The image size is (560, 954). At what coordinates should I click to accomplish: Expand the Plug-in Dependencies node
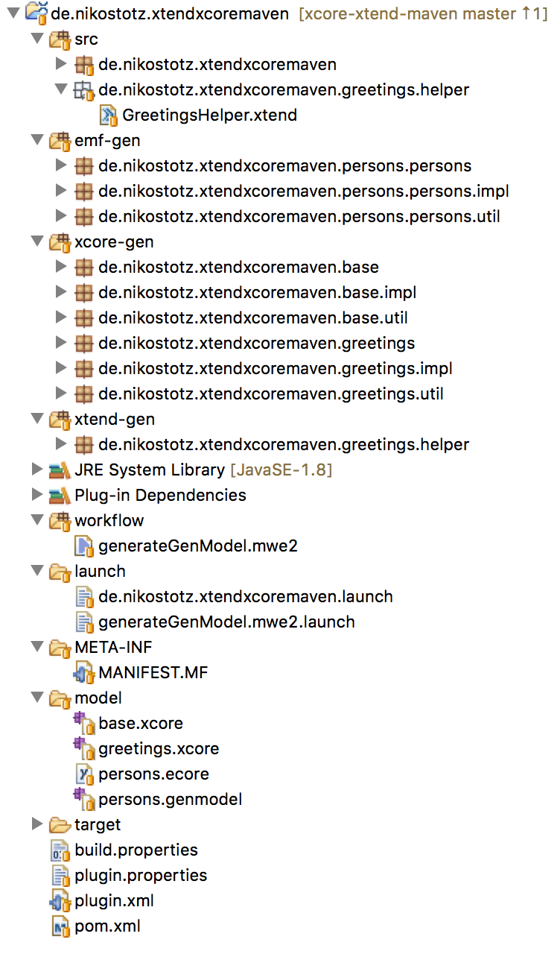click(x=37, y=495)
